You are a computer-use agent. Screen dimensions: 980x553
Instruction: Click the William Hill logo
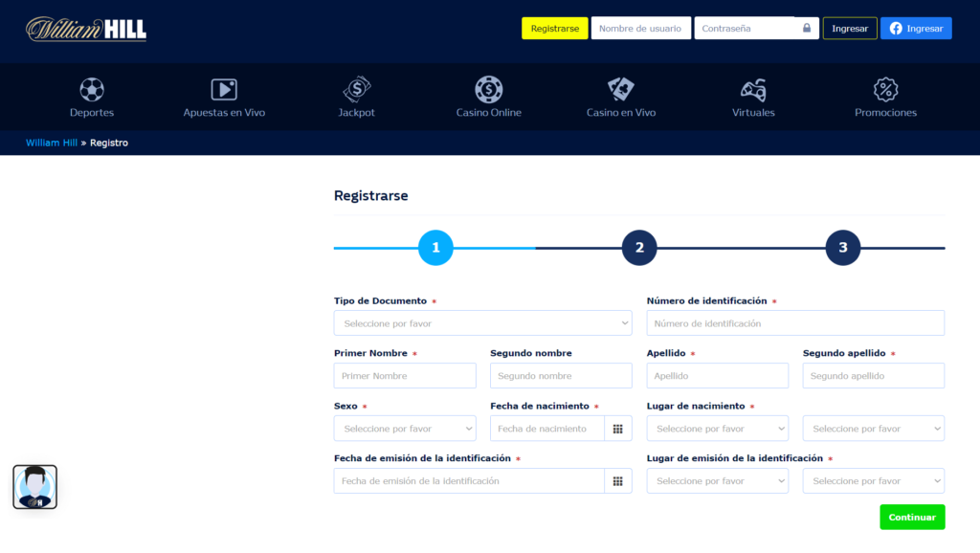pyautogui.click(x=86, y=29)
